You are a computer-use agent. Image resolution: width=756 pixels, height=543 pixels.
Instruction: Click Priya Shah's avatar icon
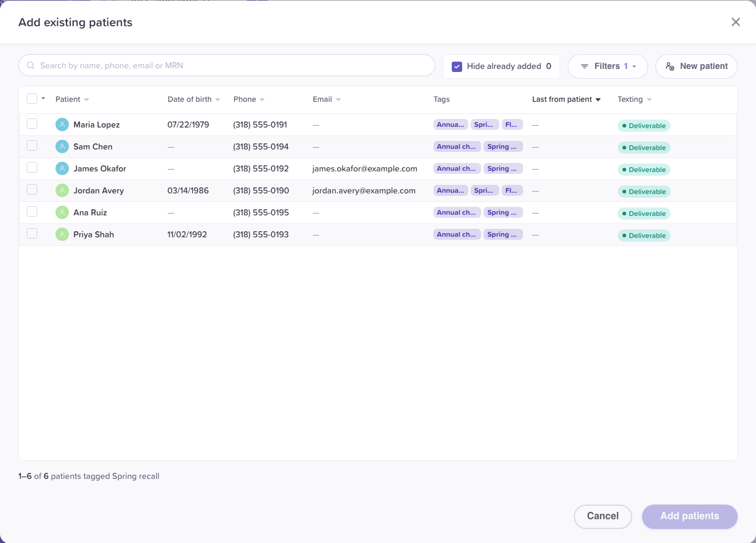[62, 234]
